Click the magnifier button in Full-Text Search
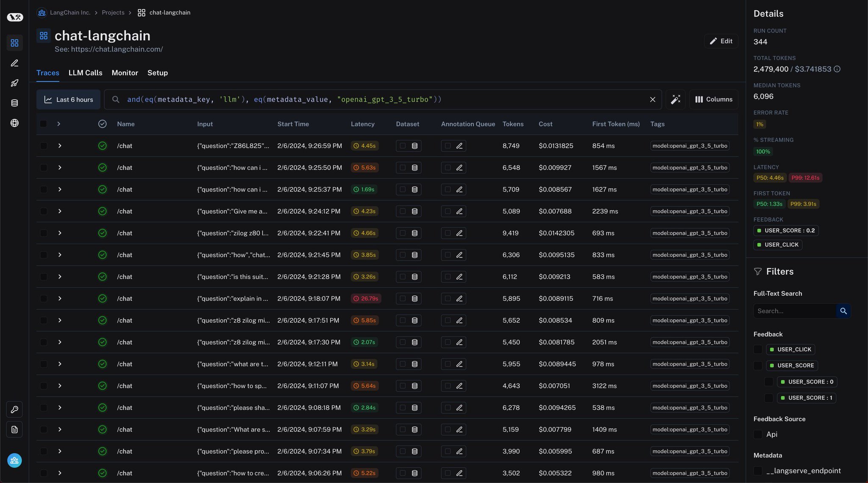Screen dimensions: 868x483 (843, 311)
